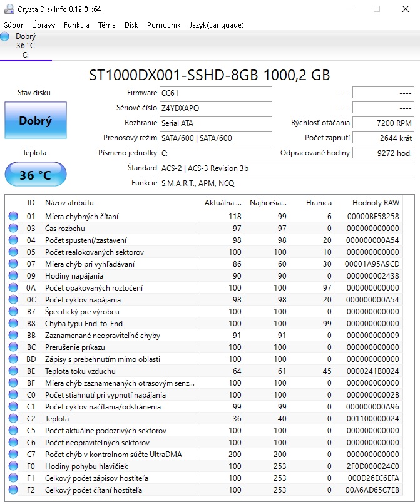Click status orb for attribute 01 read error rate
This screenshot has height=504, width=420.
(x=13, y=217)
